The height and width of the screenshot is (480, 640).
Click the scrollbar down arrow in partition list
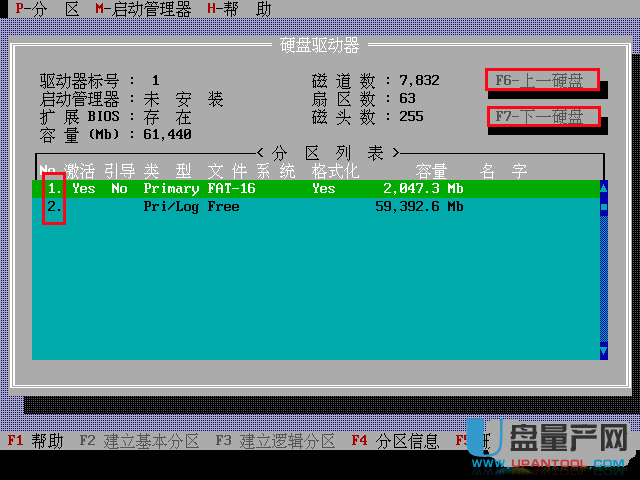click(603, 352)
